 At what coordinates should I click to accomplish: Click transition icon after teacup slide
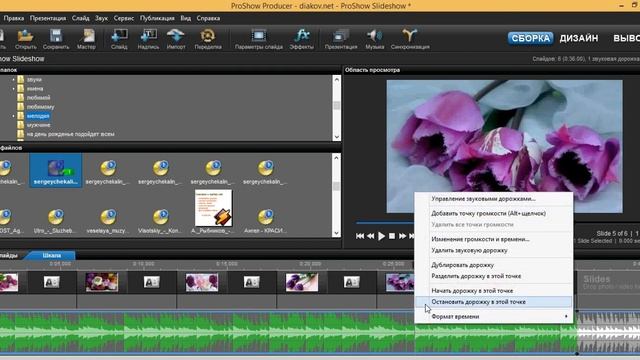[x=151, y=282]
